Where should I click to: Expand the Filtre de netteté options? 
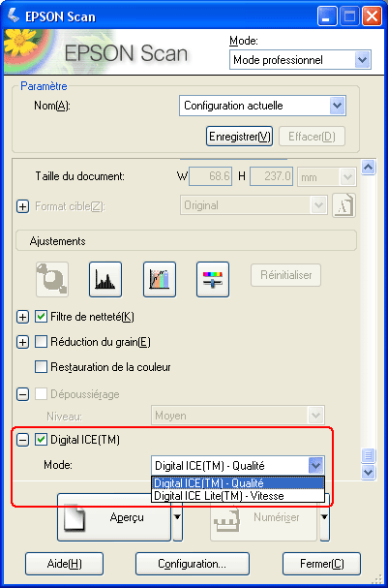click(23, 318)
